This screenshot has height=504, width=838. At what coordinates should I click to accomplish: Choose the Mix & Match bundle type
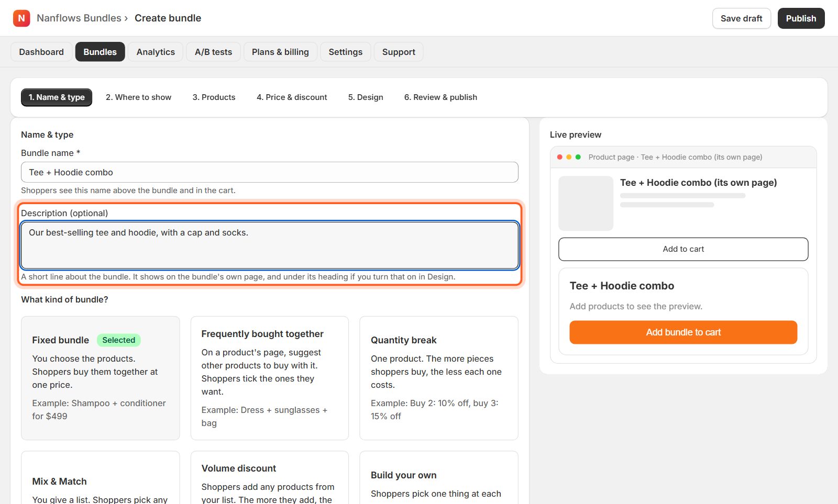pos(101,478)
